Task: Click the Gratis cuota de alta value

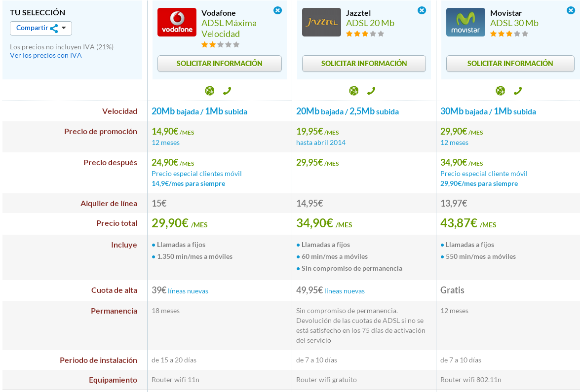Action: 452,290
